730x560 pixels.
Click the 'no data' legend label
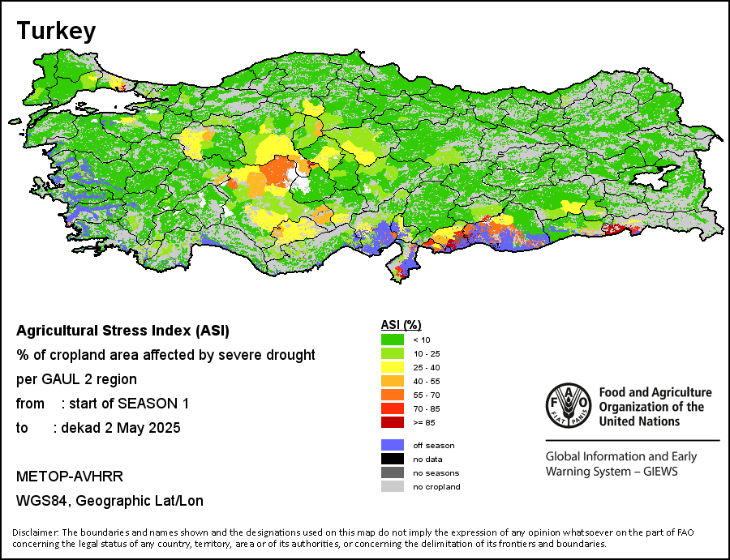[427, 459]
